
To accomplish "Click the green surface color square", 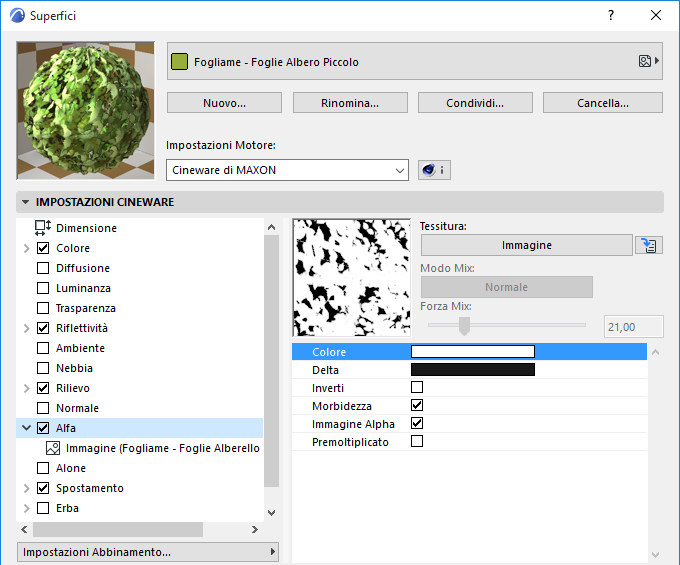I will [x=180, y=62].
